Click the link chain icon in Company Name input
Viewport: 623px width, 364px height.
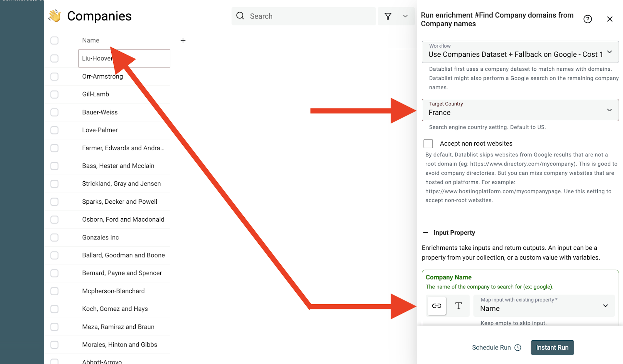pyautogui.click(x=436, y=306)
